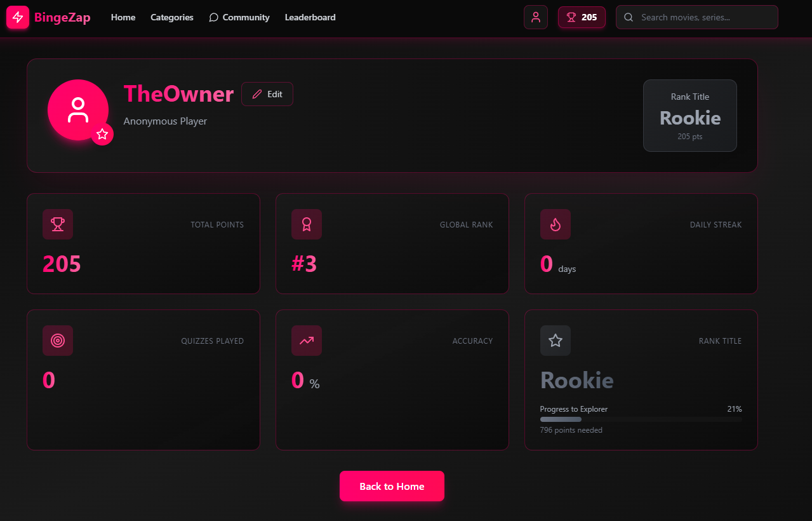The image size is (812, 521).
Task: Click the BingeZap lightning bolt logo
Action: pos(17,17)
